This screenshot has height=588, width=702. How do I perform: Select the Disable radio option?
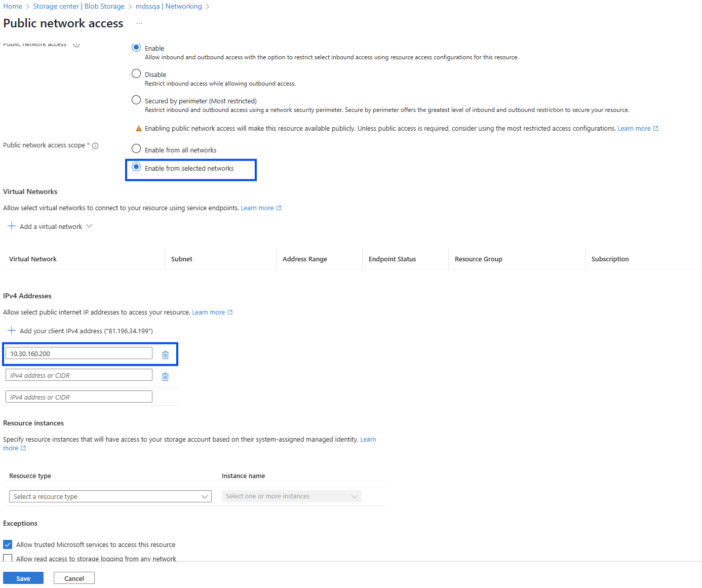click(136, 74)
